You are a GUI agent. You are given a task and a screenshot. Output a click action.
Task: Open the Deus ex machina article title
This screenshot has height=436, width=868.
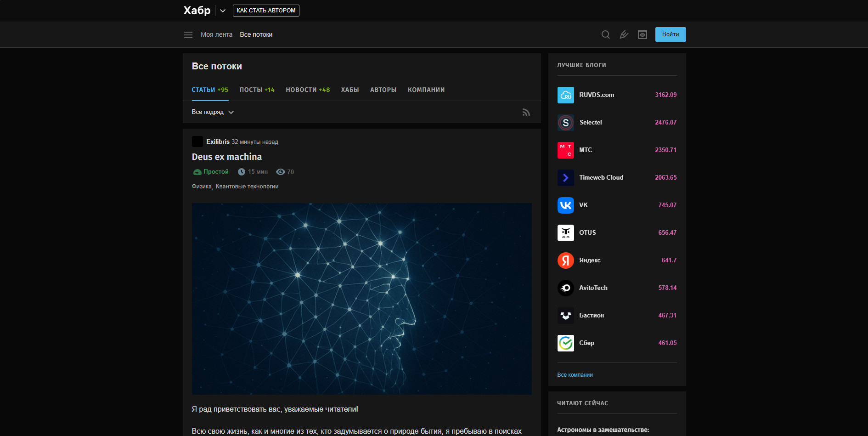pyautogui.click(x=226, y=157)
